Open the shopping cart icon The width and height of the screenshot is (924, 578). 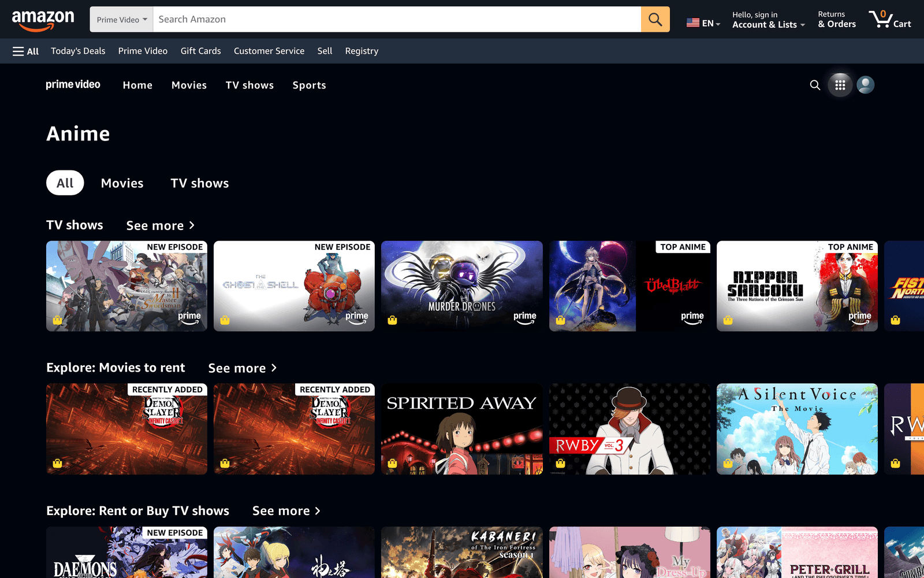[890, 19]
